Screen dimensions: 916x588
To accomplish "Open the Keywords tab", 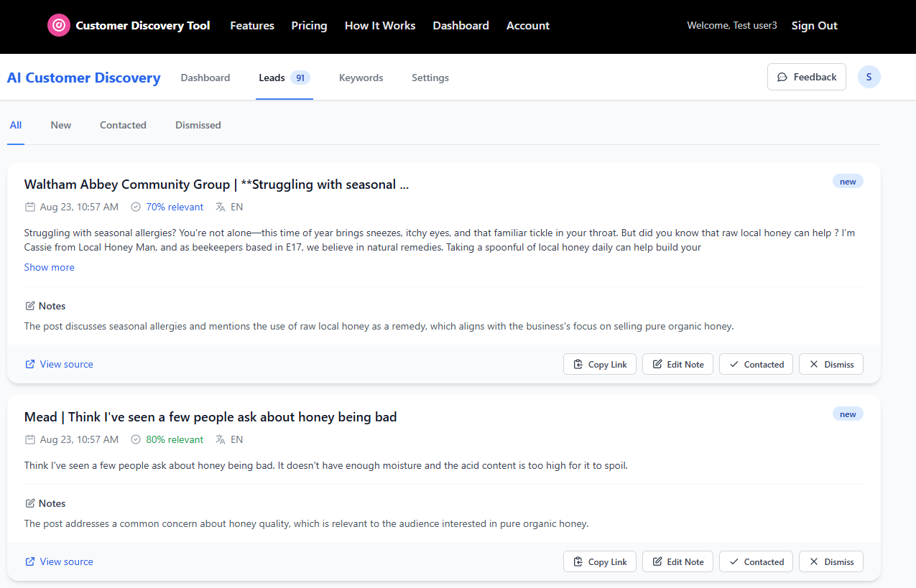I will 361,78.
